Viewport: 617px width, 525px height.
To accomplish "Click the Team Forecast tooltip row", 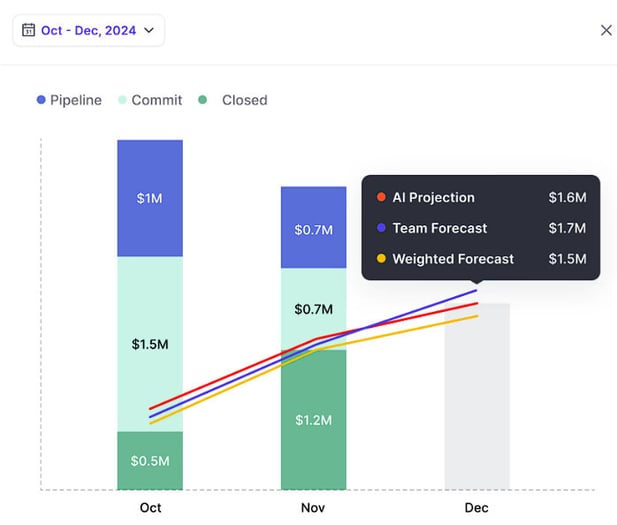I will (x=480, y=228).
